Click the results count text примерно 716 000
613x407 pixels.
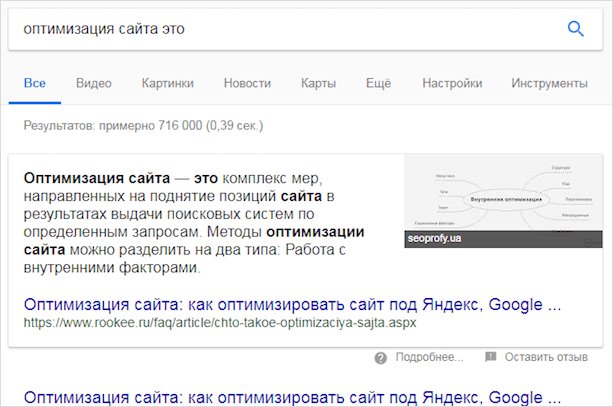click(x=150, y=126)
